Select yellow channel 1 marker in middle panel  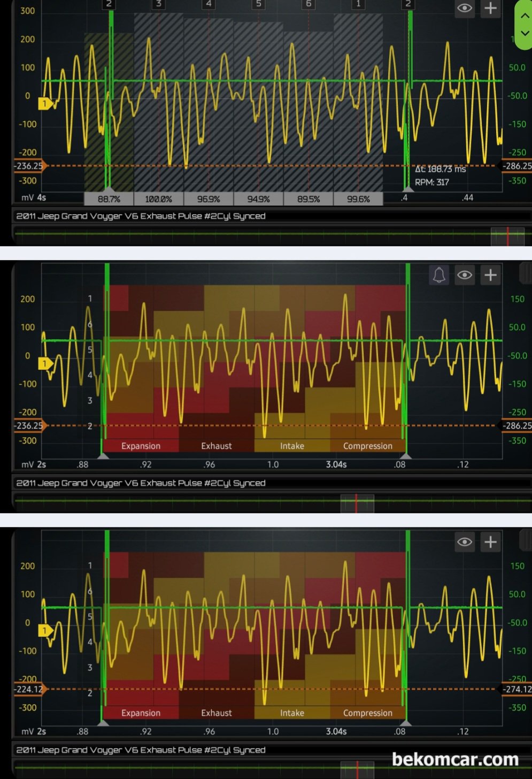point(45,364)
